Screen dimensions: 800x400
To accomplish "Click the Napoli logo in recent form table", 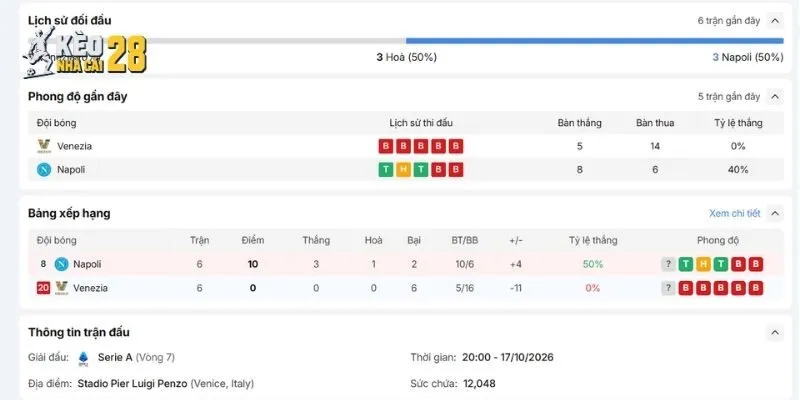I will pos(44,170).
